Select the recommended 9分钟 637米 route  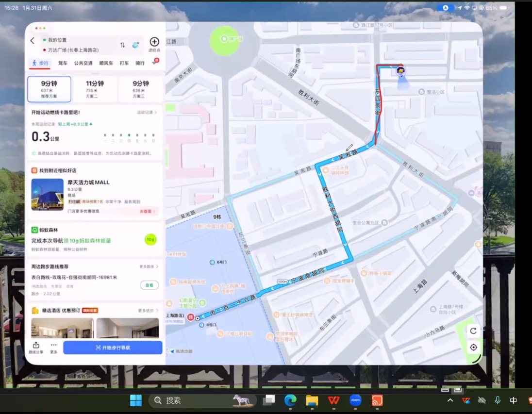click(49, 89)
